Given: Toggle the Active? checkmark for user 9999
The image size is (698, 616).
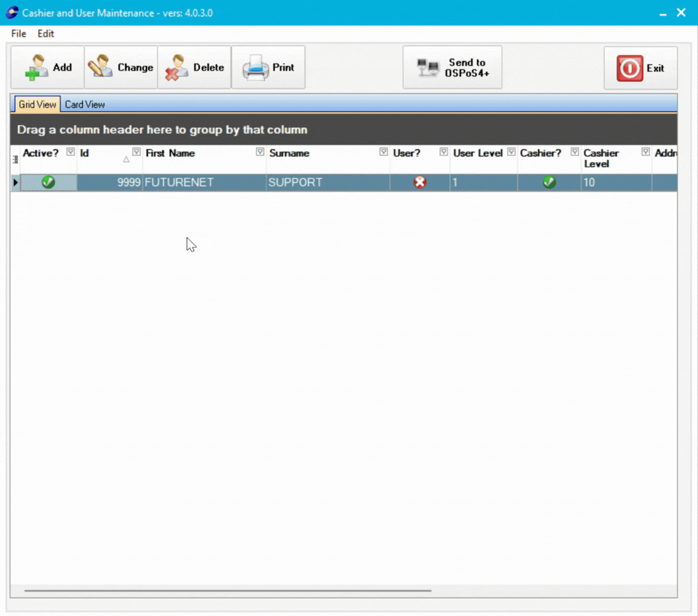Looking at the screenshot, I should (48, 182).
